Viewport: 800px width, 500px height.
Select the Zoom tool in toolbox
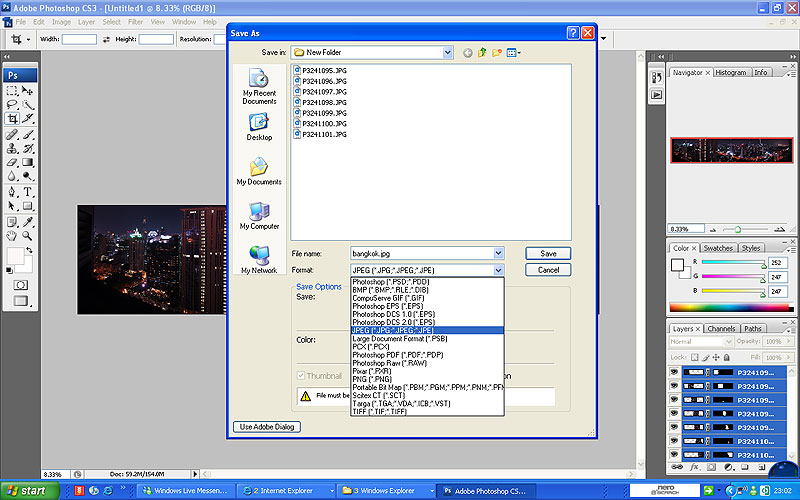tap(28, 236)
